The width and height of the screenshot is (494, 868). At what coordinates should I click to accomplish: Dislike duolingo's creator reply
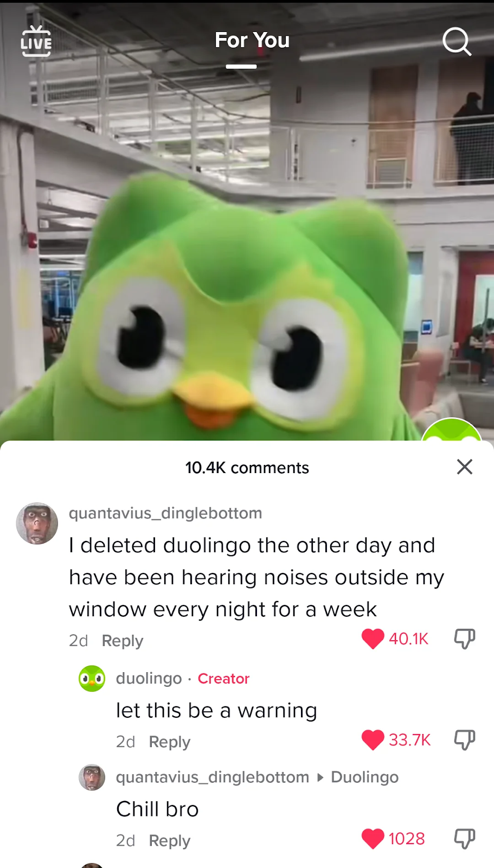465,739
